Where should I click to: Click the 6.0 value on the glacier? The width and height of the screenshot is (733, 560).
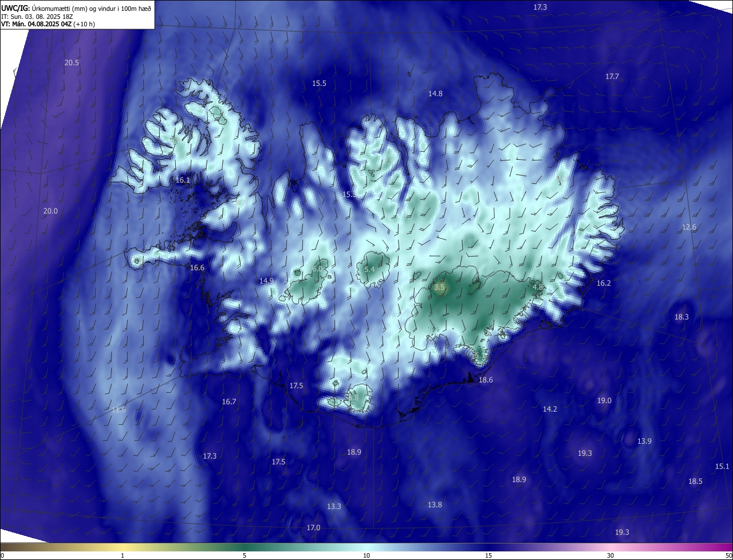pos(317,269)
